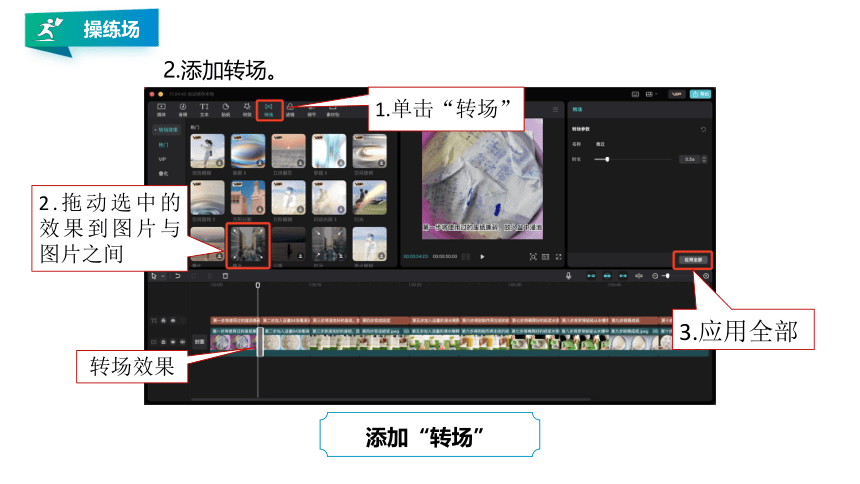
Task: Delete selected clip with trash icon
Action: [225, 276]
